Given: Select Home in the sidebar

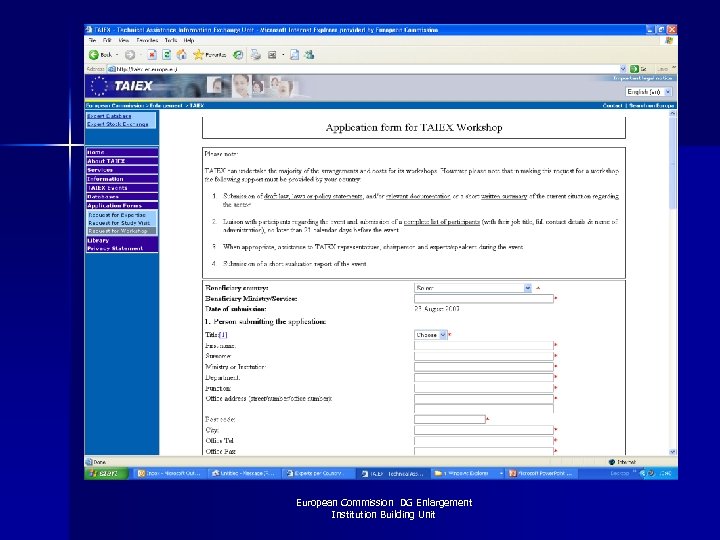Looking at the screenshot, I should (x=122, y=152).
